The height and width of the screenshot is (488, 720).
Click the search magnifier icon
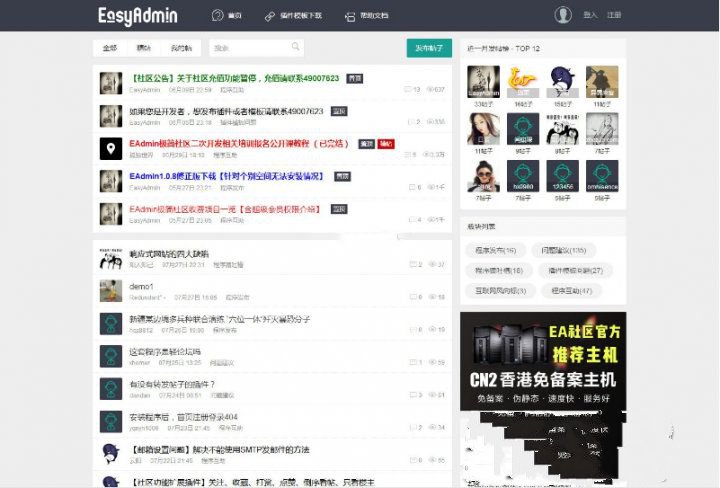[x=296, y=47]
